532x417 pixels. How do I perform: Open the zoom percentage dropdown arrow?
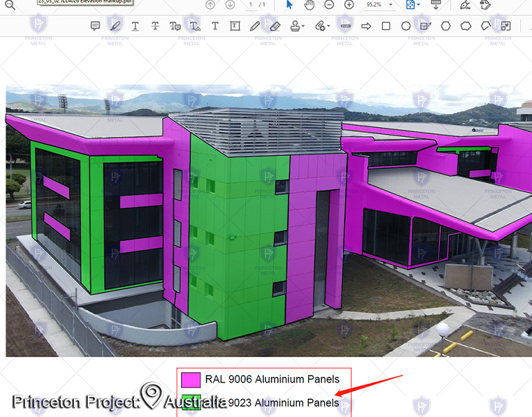tap(390, 5)
